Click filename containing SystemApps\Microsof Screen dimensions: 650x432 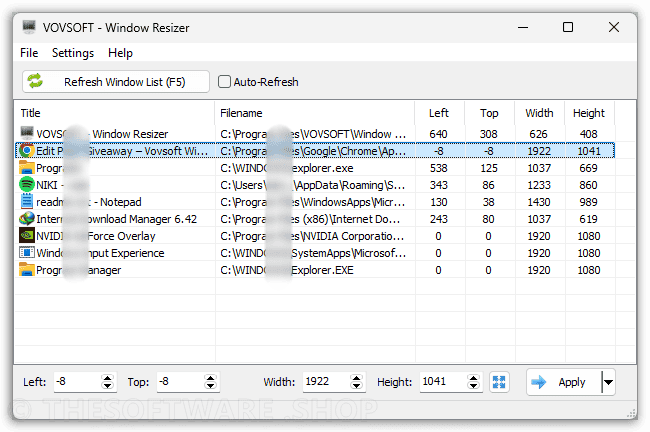pyautogui.click(x=313, y=253)
